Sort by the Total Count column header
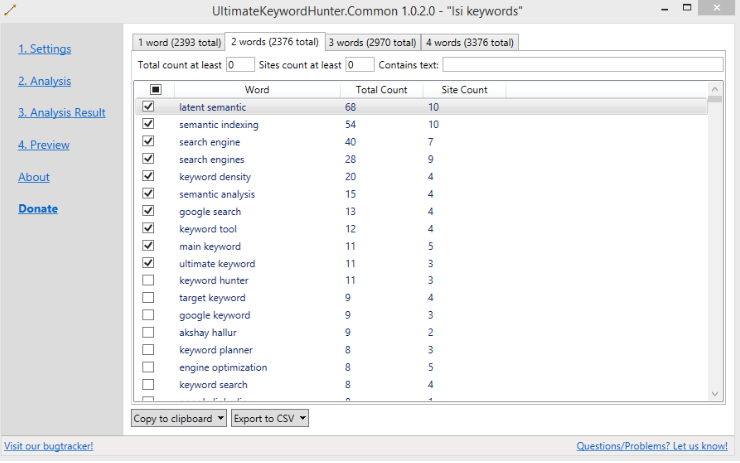Image resolution: width=740 pixels, height=463 pixels. click(x=381, y=90)
